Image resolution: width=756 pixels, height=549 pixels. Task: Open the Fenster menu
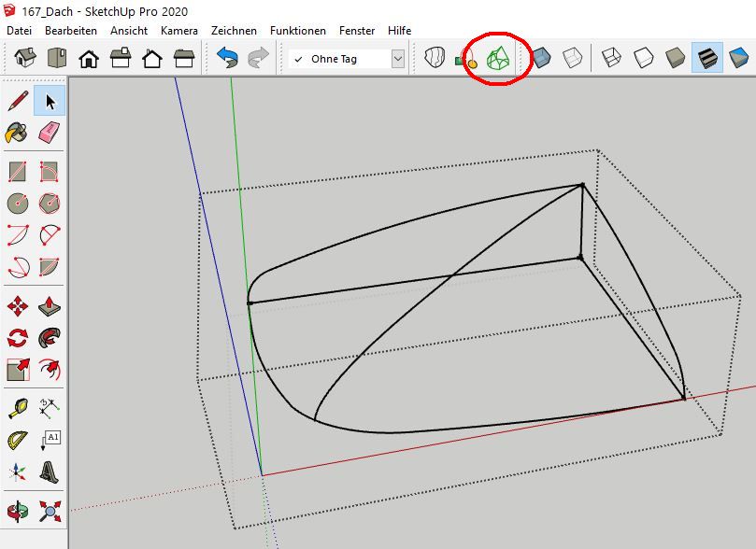coord(357,31)
